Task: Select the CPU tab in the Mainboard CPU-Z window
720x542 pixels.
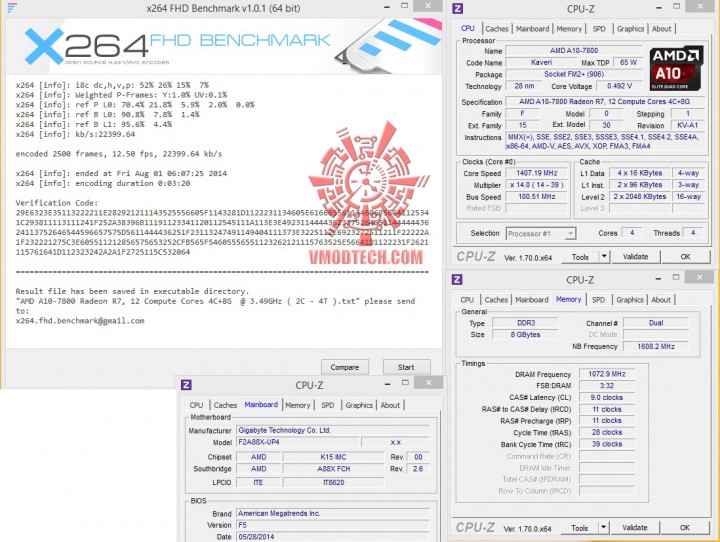Action: point(196,405)
